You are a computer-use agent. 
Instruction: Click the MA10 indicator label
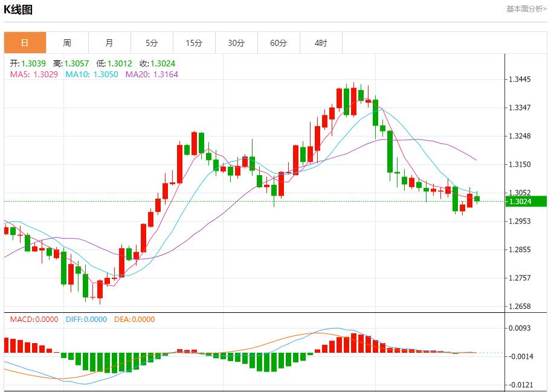91,74
